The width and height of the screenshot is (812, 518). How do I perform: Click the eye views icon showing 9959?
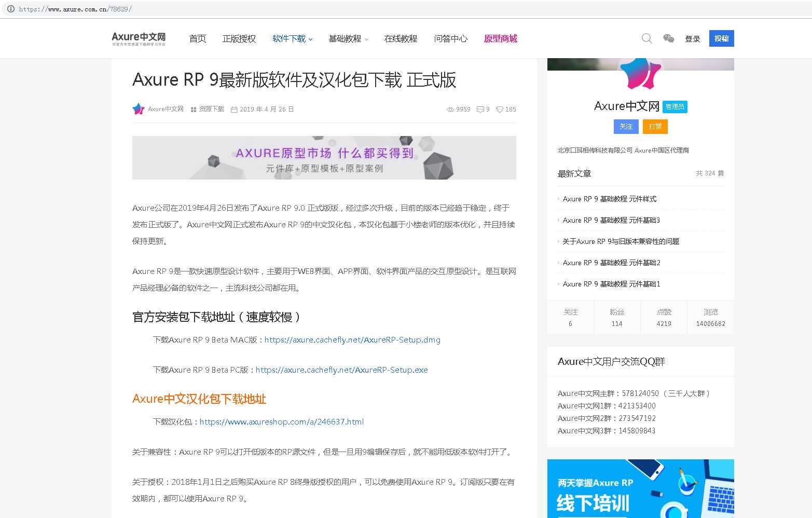pos(450,110)
